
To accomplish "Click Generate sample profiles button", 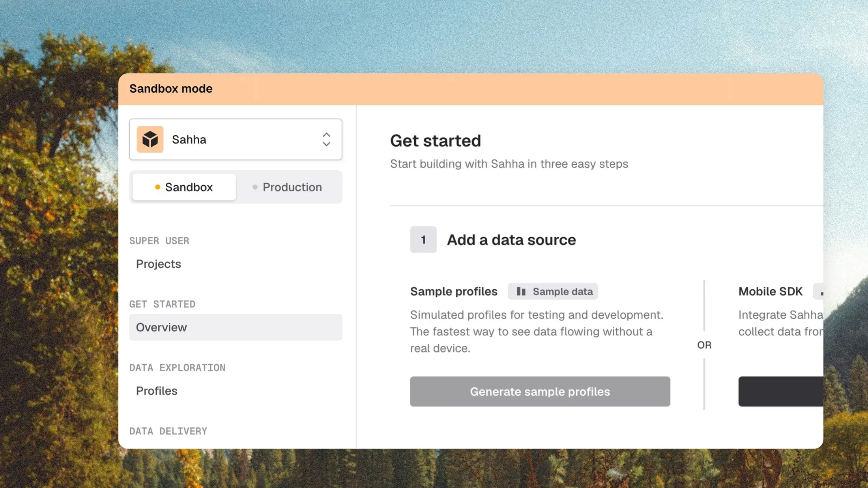I will (x=540, y=391).
